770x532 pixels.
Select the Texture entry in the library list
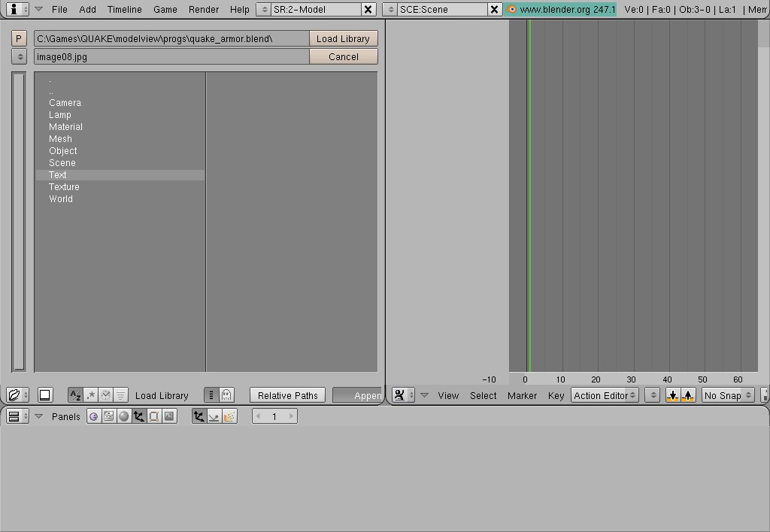(x=64, y=187)
